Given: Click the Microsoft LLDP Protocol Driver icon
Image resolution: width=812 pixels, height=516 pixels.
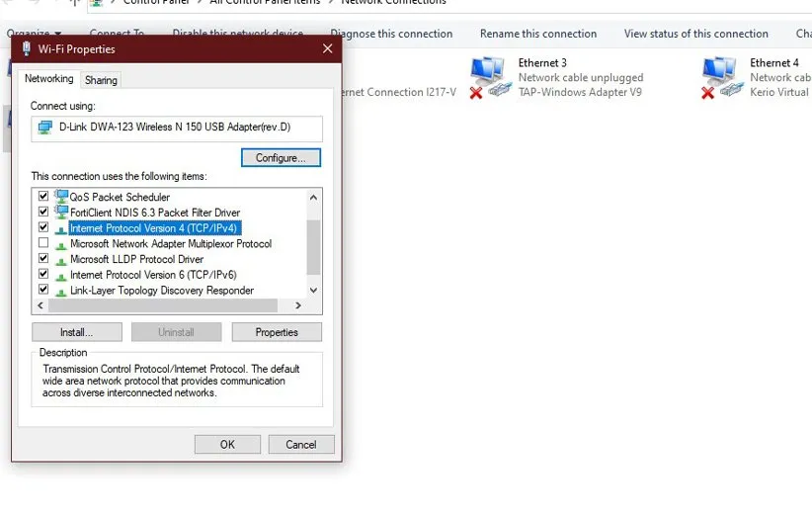Looking at the screenshot, I should (60, 260).
